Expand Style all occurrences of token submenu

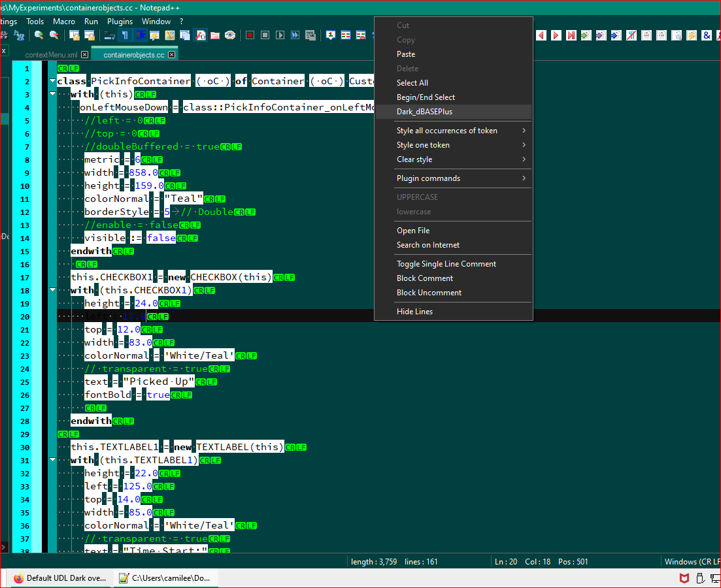click(454, 131)
